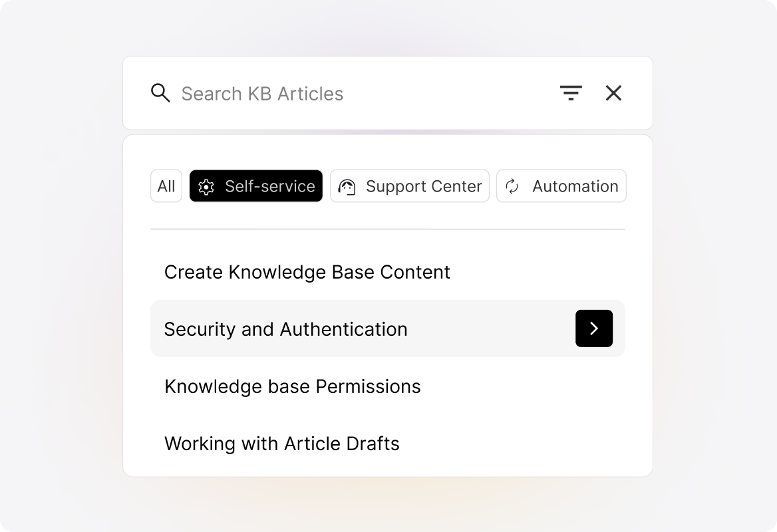The height and width of the screenshot is (532, 777).
Task: Click the funnel filter icon near search bar
Action: point(571,93)
